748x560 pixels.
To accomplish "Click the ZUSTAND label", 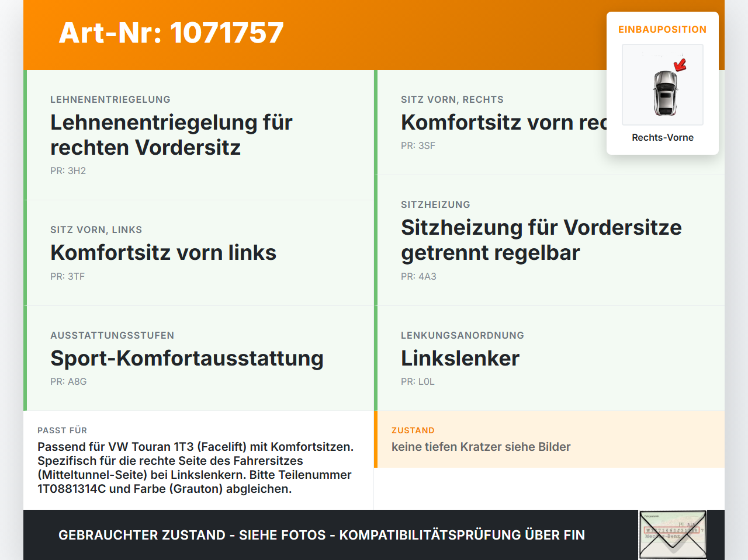I will pyautogui.click(x=413, y=430).
